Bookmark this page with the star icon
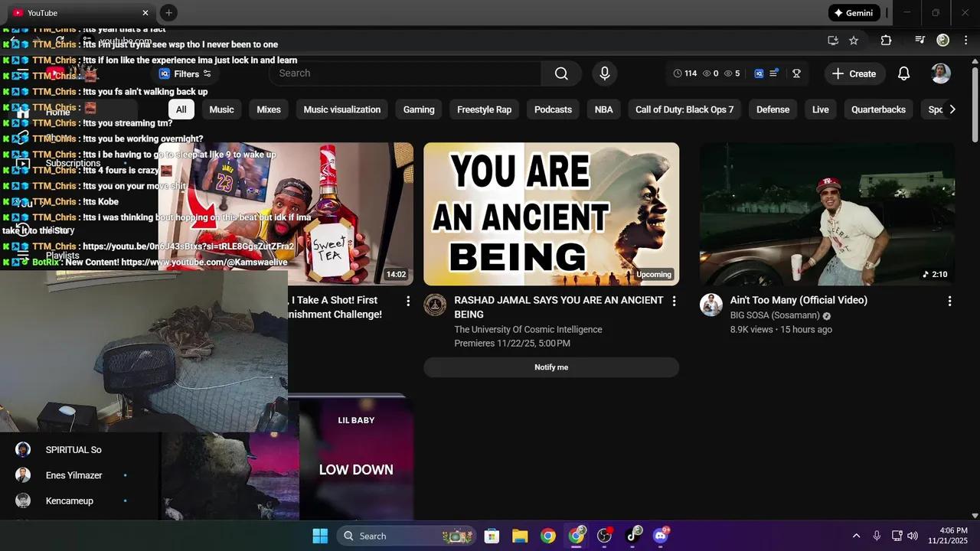 click(x=854, y=41)
